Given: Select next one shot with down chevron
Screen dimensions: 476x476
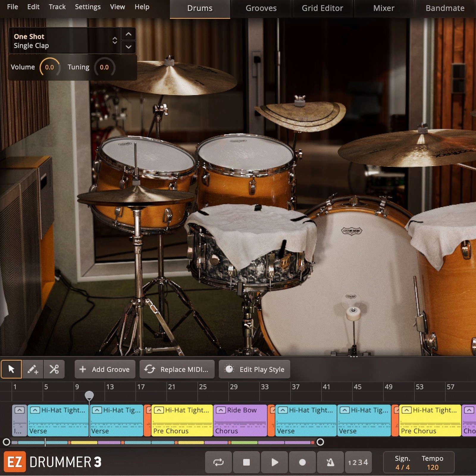Looking at the screenshot, I should [x=129, y=47].
